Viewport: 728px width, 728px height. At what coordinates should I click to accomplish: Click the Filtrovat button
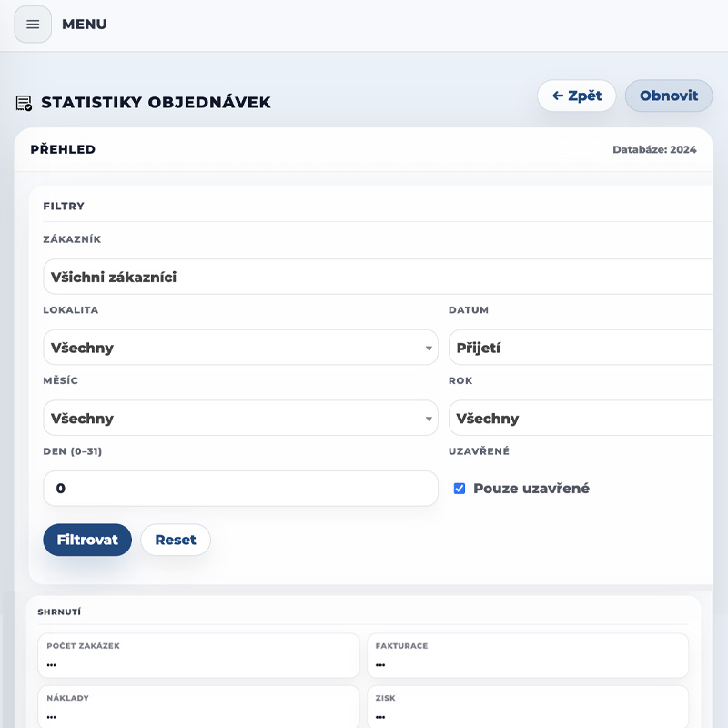tap(87, 540)
